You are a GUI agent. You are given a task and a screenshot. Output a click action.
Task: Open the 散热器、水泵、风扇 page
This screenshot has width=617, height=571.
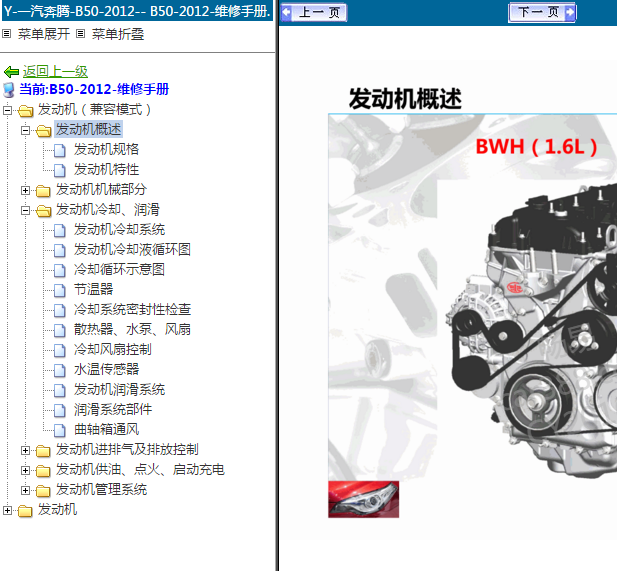pyautogui.click(x=132, y=329)
